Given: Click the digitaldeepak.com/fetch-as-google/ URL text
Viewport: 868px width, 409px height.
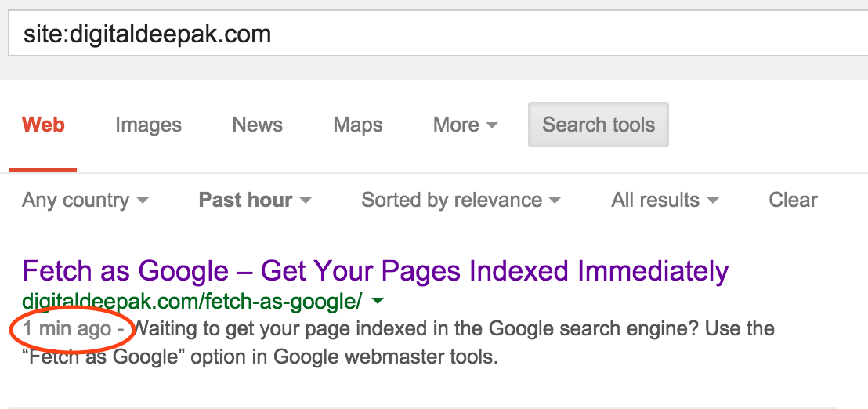Looking at the screenshot, I should point(192,302).
